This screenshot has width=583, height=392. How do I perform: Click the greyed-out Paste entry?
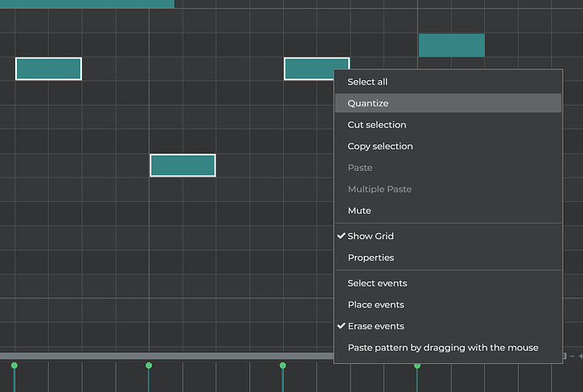point(448,168)
